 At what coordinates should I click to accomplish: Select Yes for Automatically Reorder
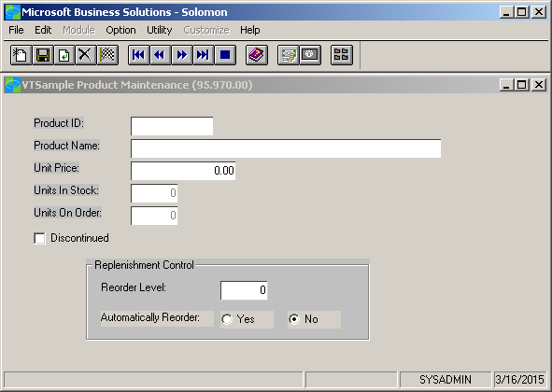pyautogui.click(x=227, y=319)
